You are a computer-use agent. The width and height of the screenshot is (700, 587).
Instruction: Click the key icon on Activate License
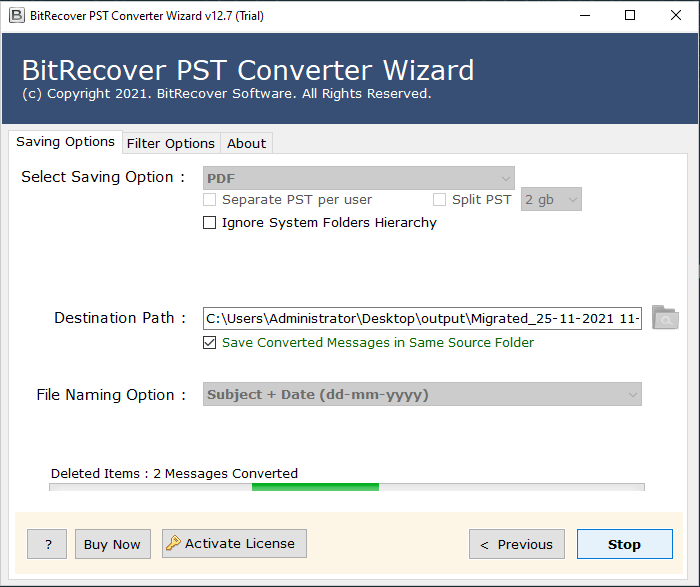(174, 544)
